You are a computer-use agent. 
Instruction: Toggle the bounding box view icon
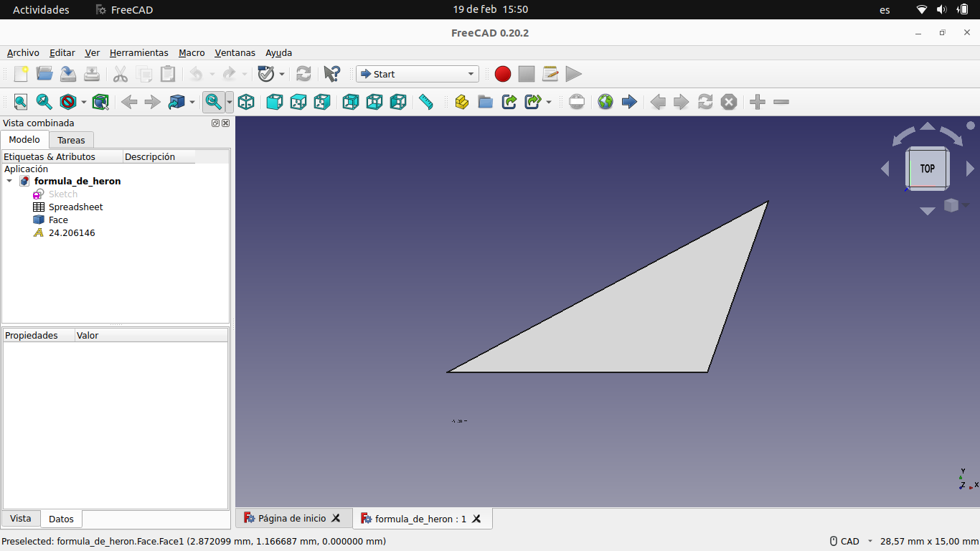click(x=100, y=102)
